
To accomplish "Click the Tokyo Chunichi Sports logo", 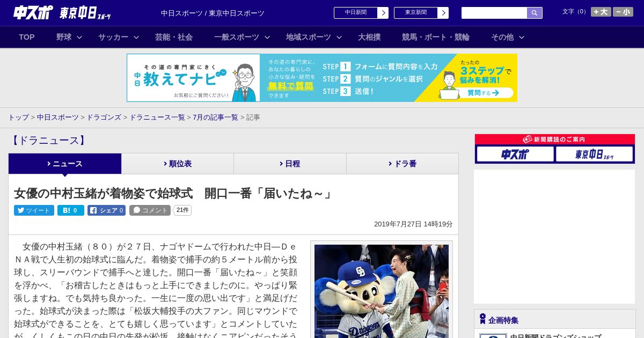I will [85, 13].
